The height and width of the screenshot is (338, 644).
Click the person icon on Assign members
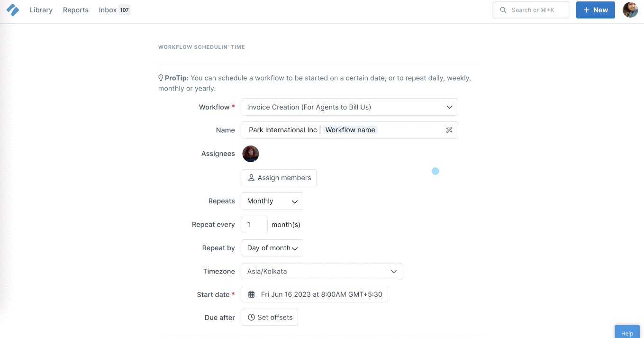(x=252, y=178)
